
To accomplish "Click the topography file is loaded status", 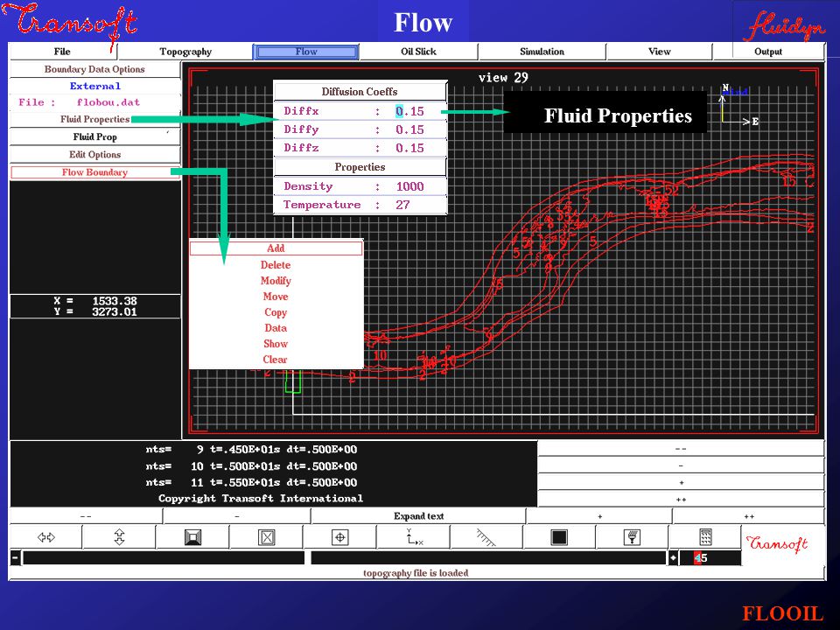I will click(416, 572).
